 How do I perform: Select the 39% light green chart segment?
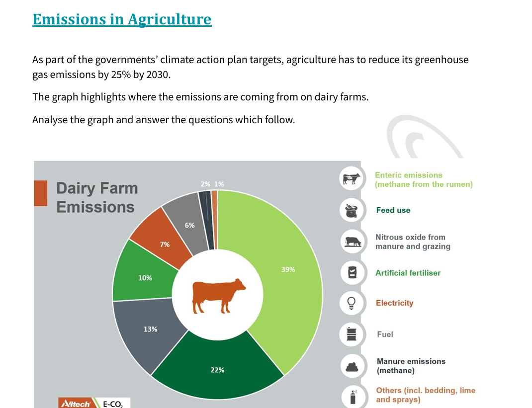283,278
